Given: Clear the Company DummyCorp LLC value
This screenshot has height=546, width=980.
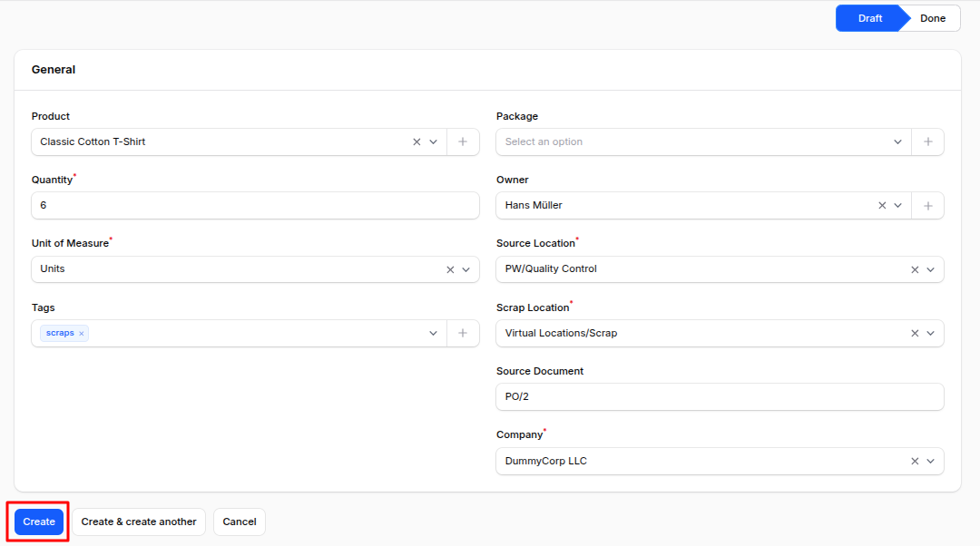Looking at the screenshot, I should coord(915,462).
